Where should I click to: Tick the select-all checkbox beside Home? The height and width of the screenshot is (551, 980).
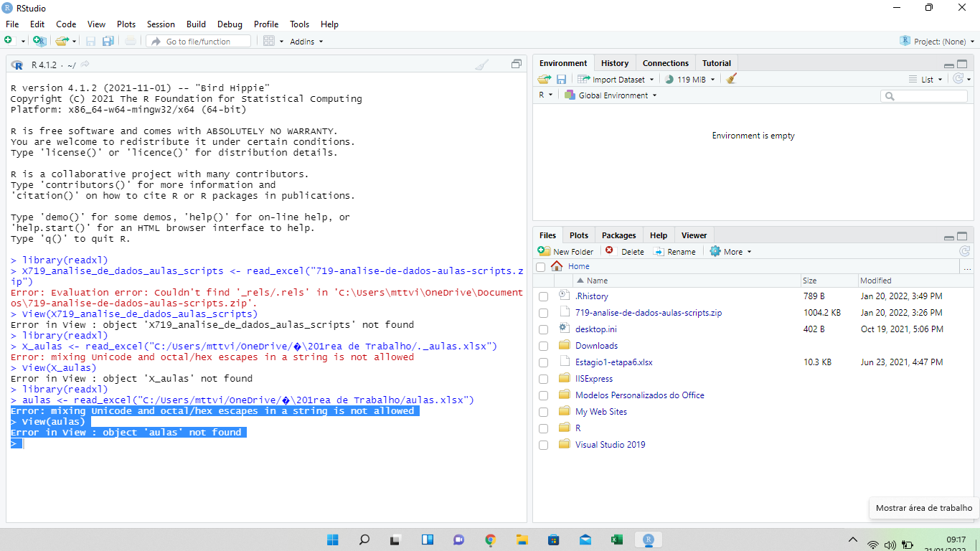coord(541,267)
